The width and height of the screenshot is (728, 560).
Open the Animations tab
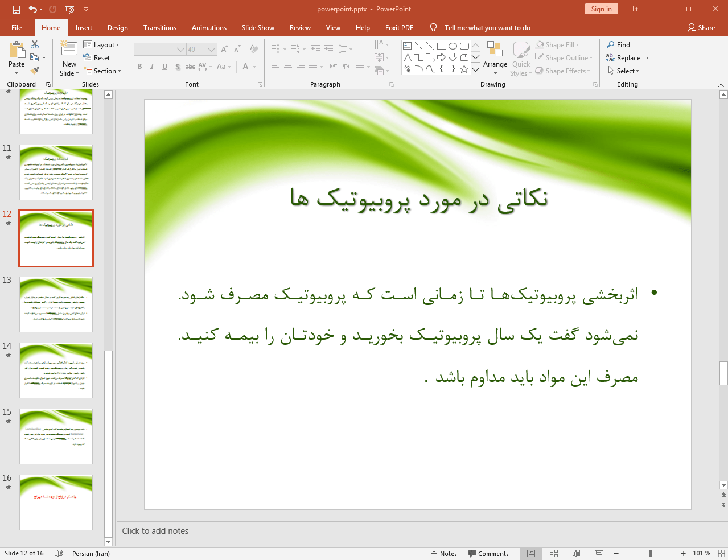[x=209, y=27]
